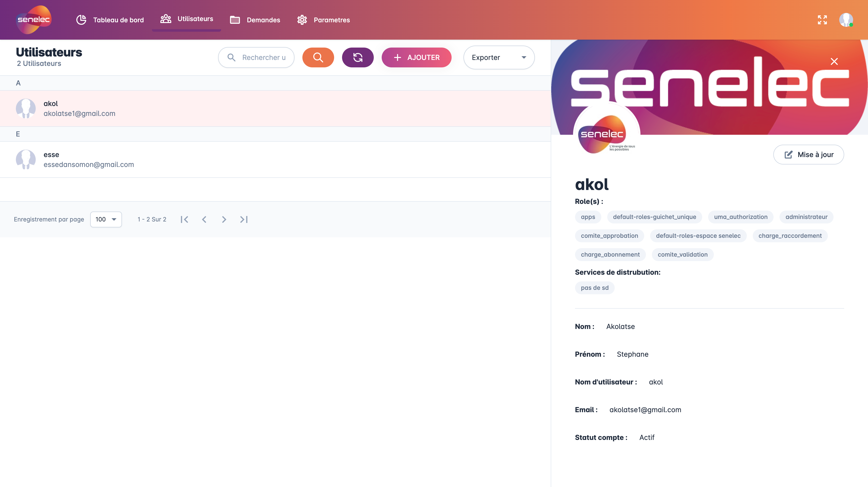This screenshot has height=487, width=868.
Task: Click the orange search button
Action: 318,57
